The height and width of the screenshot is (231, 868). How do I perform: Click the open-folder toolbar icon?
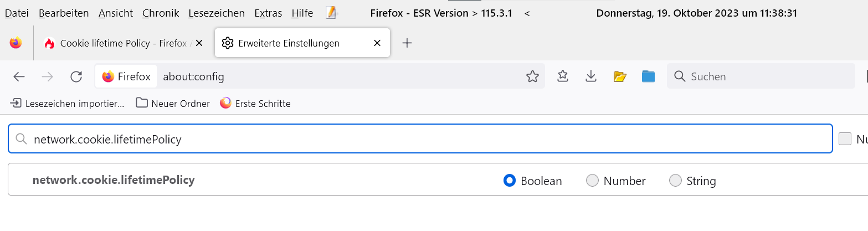pos(620,76)
